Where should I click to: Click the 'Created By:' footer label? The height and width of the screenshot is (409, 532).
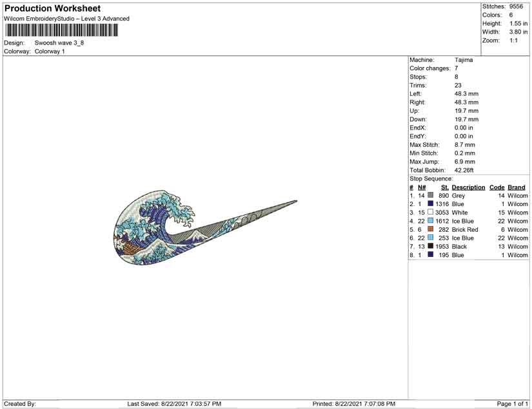click(20, 404)
